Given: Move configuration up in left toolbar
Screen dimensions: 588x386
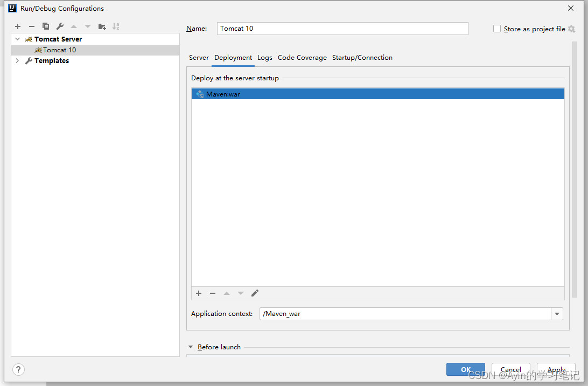Looking at the screenshot, I should 74,26.
